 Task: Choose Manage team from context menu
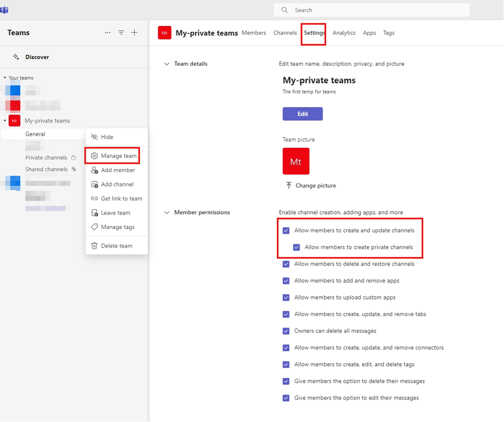click(x=117, y=156)
